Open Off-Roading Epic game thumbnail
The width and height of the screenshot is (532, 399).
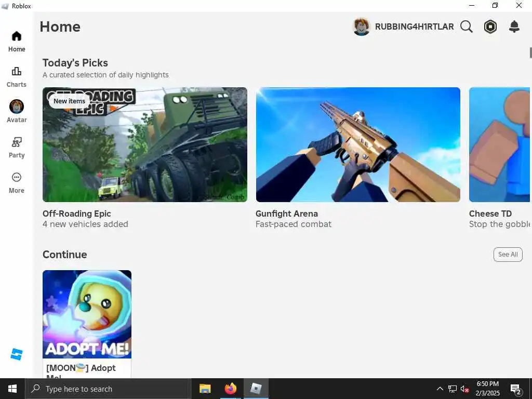(x=145, y=144)
